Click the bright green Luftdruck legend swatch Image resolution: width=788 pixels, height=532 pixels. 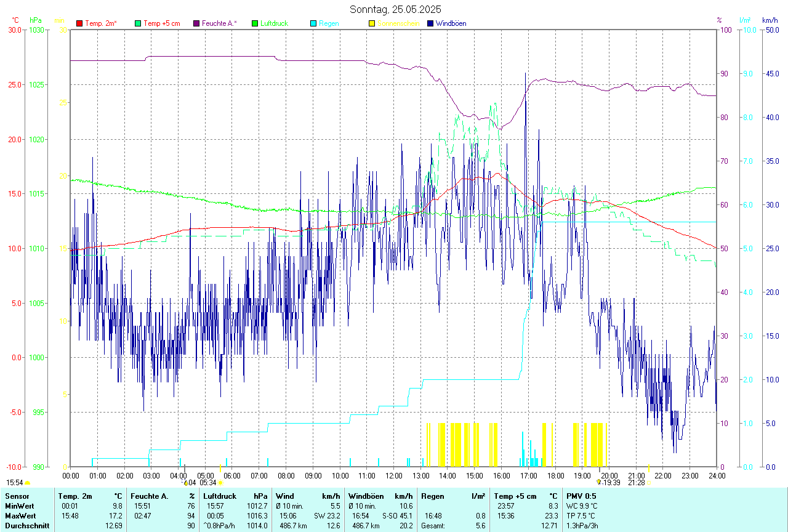point(255,23)
